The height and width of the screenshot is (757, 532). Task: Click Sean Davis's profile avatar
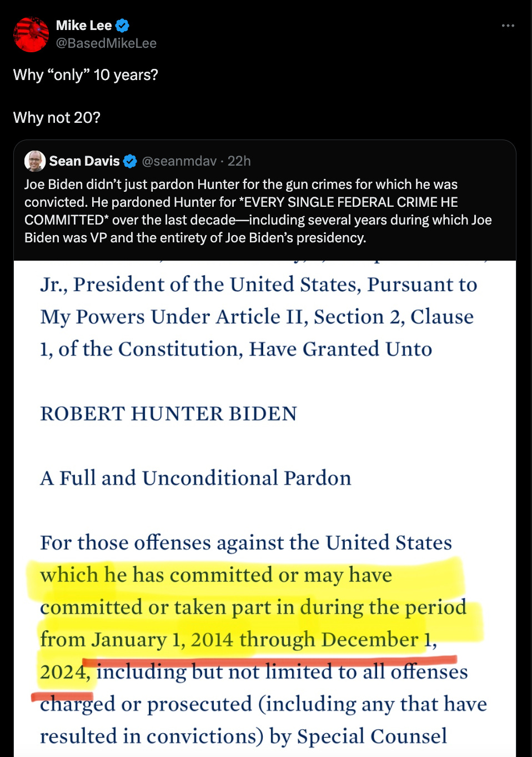tap(35, 161)
